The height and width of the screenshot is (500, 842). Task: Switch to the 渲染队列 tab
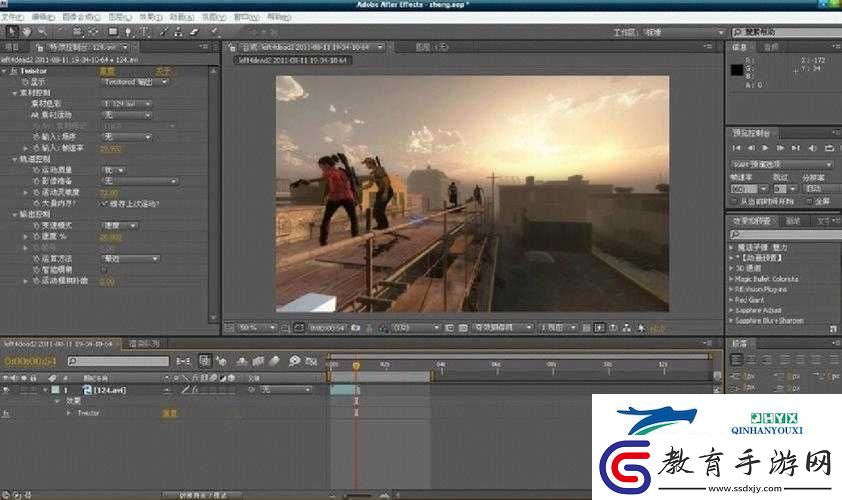(x=144, y=343)
